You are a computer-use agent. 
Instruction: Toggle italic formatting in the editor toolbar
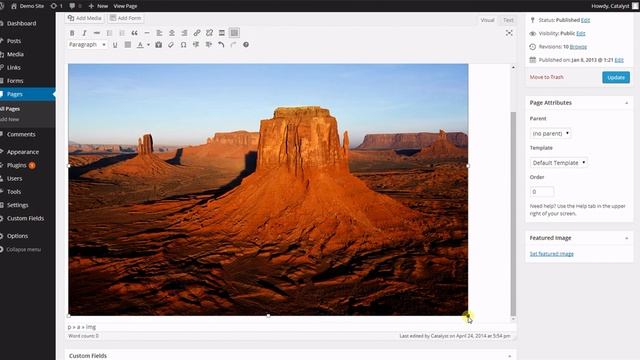(84, 33)
